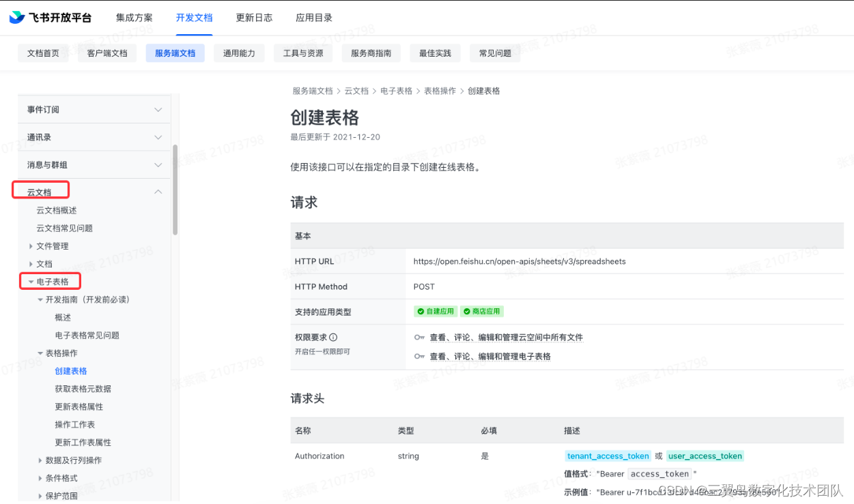Screen dimensions: 854x504
Task: Click the green check icon on 自建应用
Action: click(421, 312)
